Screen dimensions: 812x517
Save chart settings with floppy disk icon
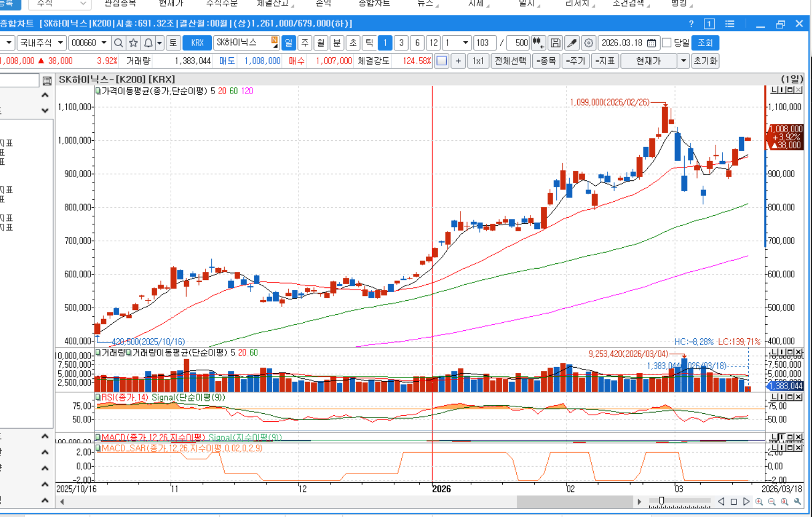[x=555, y=43]
